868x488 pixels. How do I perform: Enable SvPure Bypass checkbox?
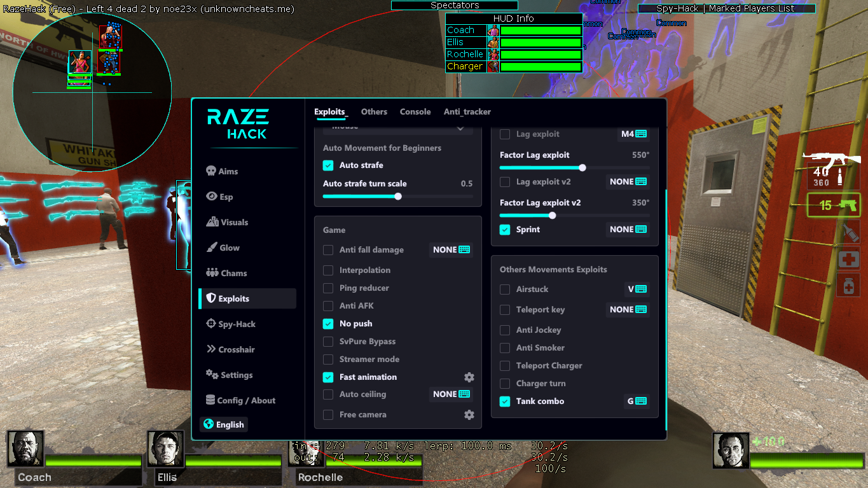click(x=328, y=342)
